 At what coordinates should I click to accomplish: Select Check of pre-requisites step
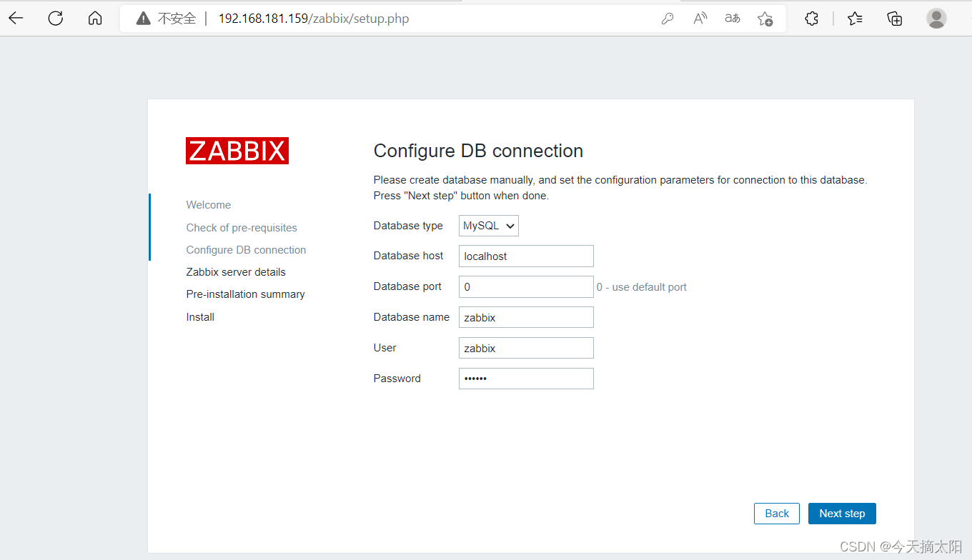tap(242, 228)
